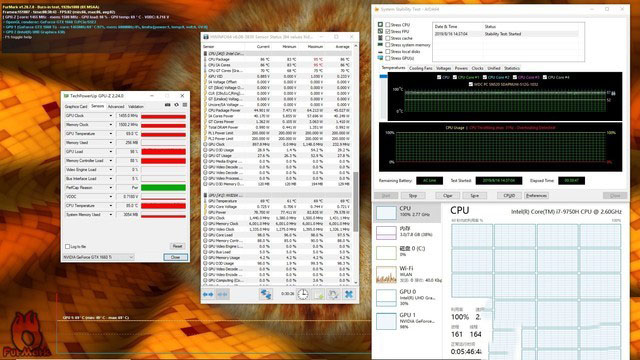
Task: Click AIDA64 Stress cache icon
Action: coord(380,38)
